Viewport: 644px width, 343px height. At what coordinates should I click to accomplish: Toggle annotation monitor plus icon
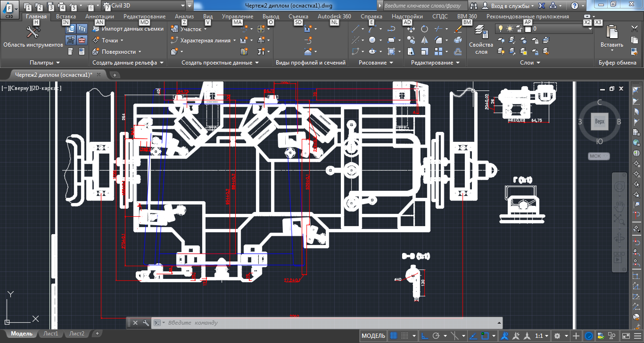click(x=576, y=336)
